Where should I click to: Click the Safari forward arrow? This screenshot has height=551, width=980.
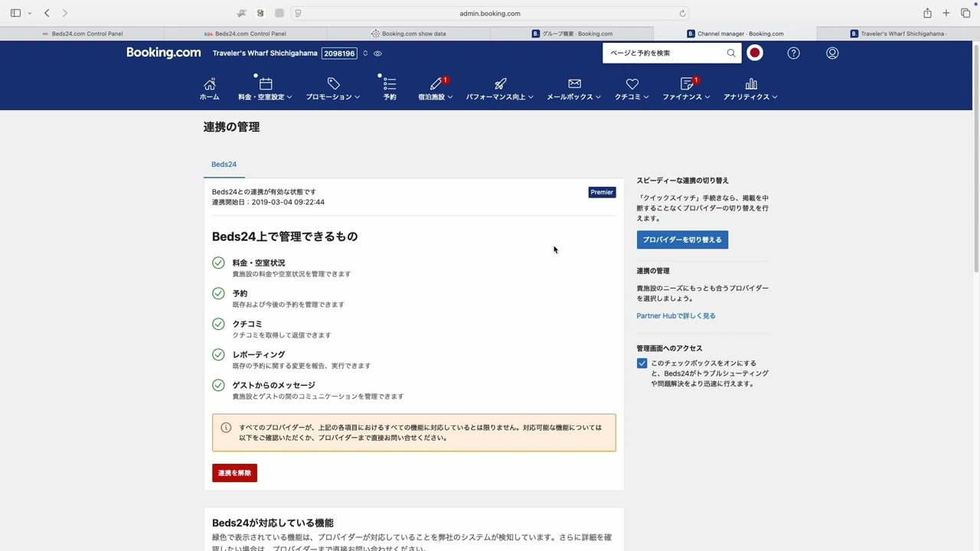(65, 13)
